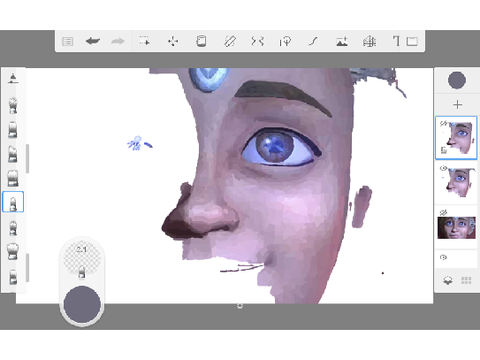Show the hidden reference photo layer
Viewport: 480px width, 360px height.
(443, 212)
